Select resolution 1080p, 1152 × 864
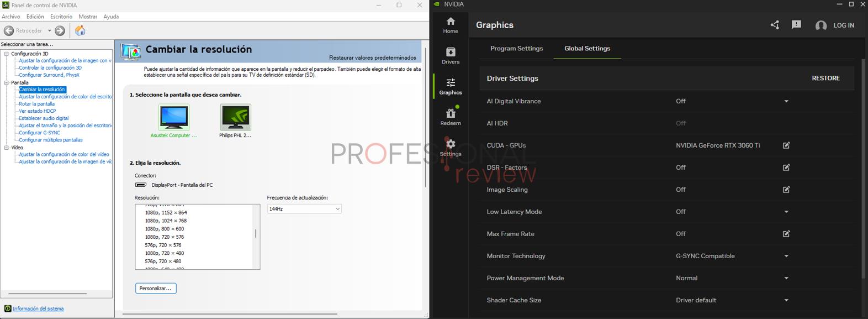Image resolution: width=868 pixels, height=319 pixels. click(166, 212)
